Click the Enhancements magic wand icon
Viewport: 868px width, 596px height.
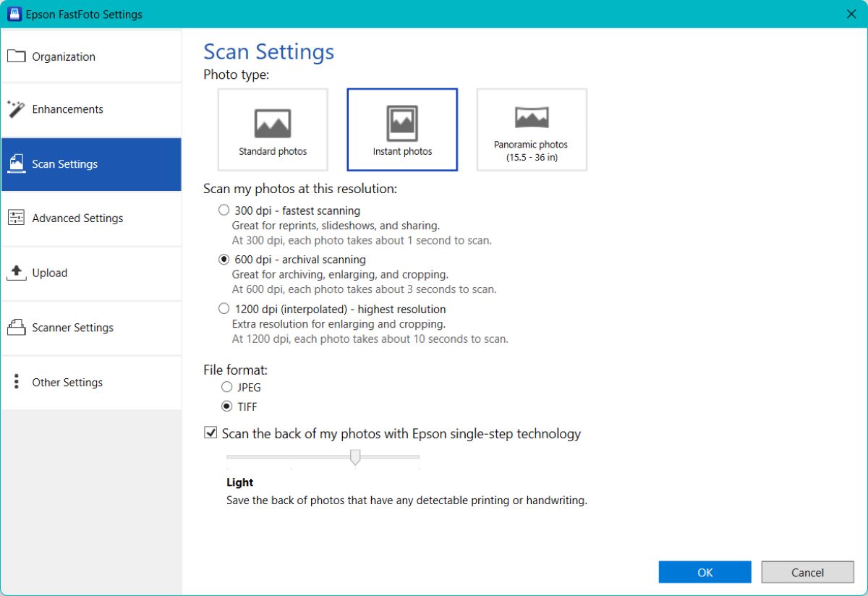16,109
